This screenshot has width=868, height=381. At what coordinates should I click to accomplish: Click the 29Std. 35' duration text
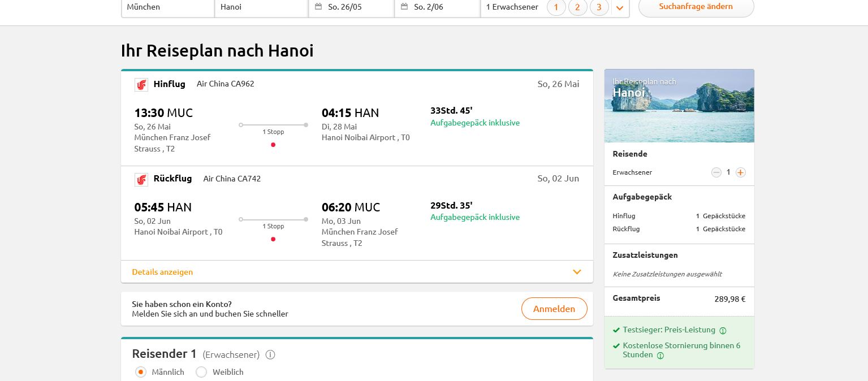point(451,205)
